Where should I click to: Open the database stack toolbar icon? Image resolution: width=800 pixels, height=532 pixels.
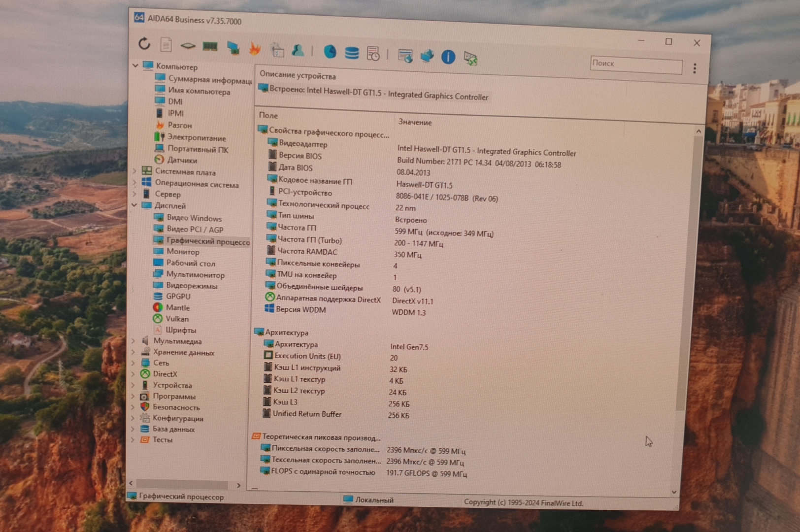pos(352,53)
